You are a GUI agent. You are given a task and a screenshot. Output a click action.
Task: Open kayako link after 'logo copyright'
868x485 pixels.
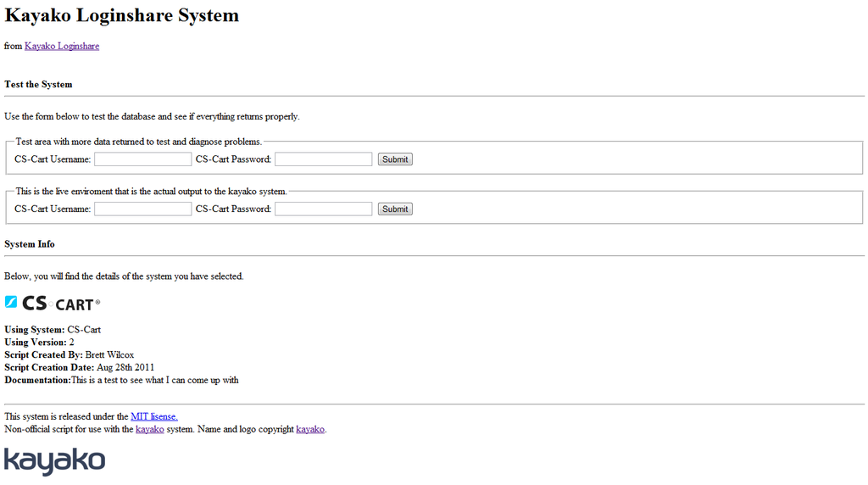[x=310, y=429]
